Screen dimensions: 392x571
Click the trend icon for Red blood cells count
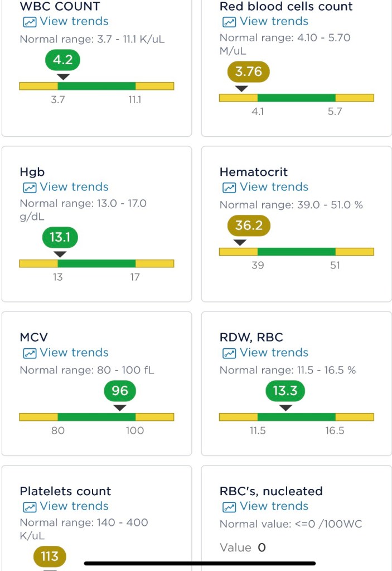click(x=229, y=22)
